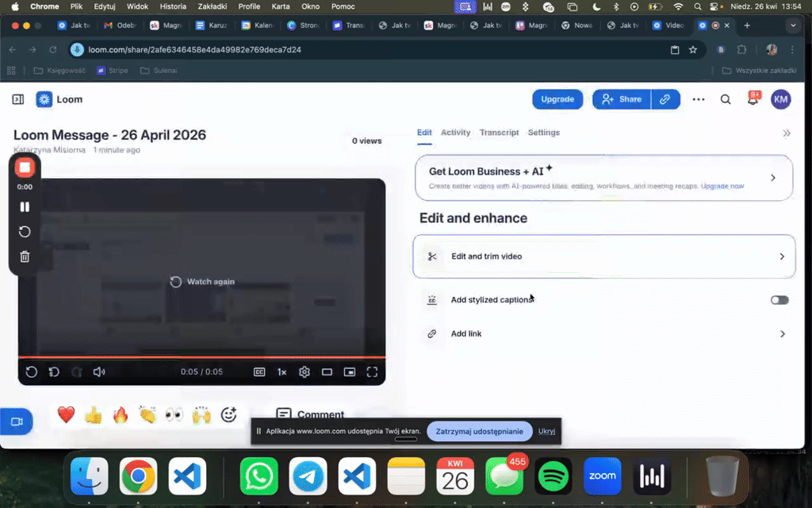Screen dimensions: 812x508
Task: Click the Ukryj link
Action: [546, 431]
